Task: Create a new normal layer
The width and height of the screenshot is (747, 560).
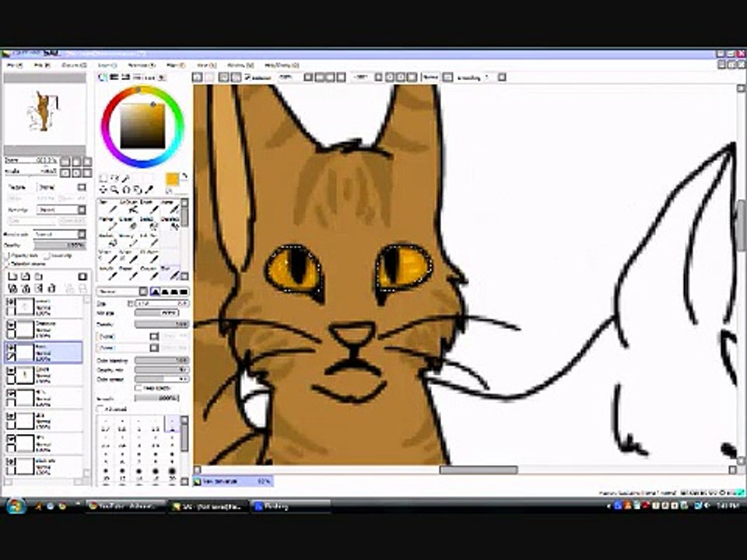Action: pos(13,277)
